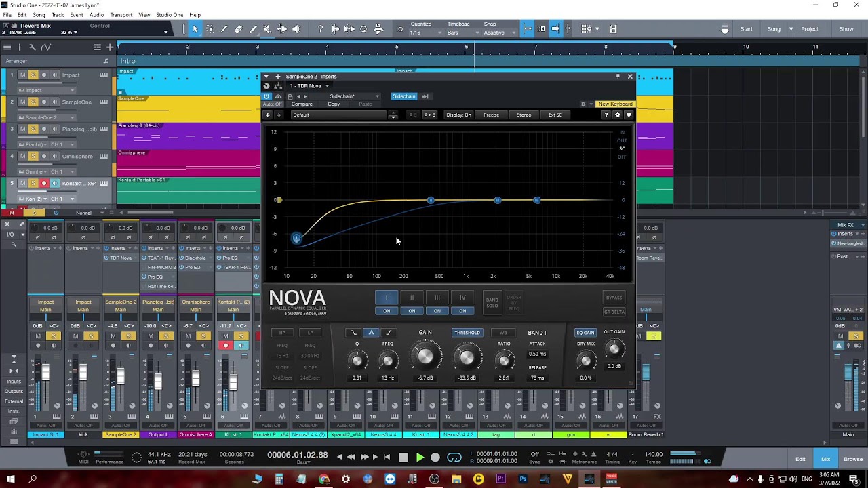Screen dimensions: 868x488
Task: Select the Range tool
Action: [x=210, y=29]
